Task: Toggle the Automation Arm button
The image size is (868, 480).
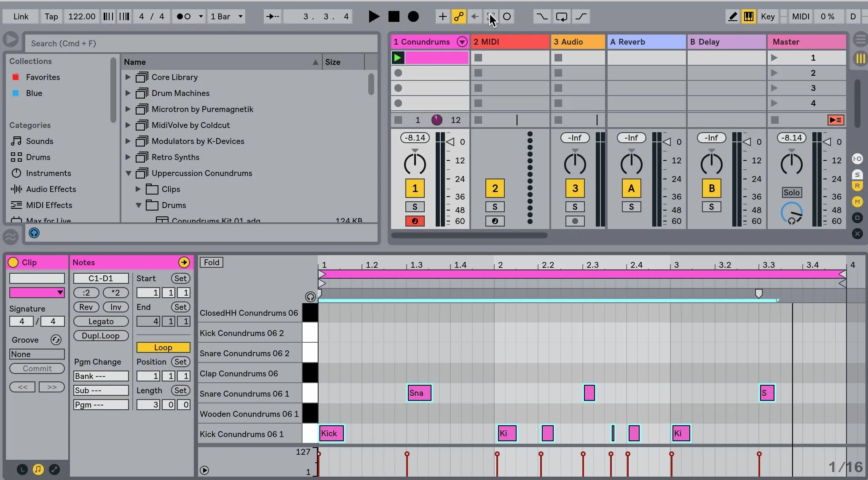Action: (x=458, y=16)
